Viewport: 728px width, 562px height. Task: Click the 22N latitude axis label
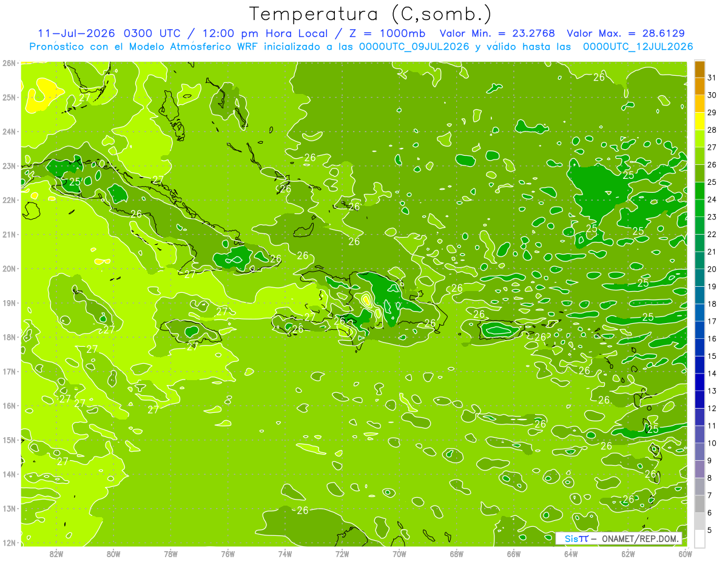[x=8, y=200]
